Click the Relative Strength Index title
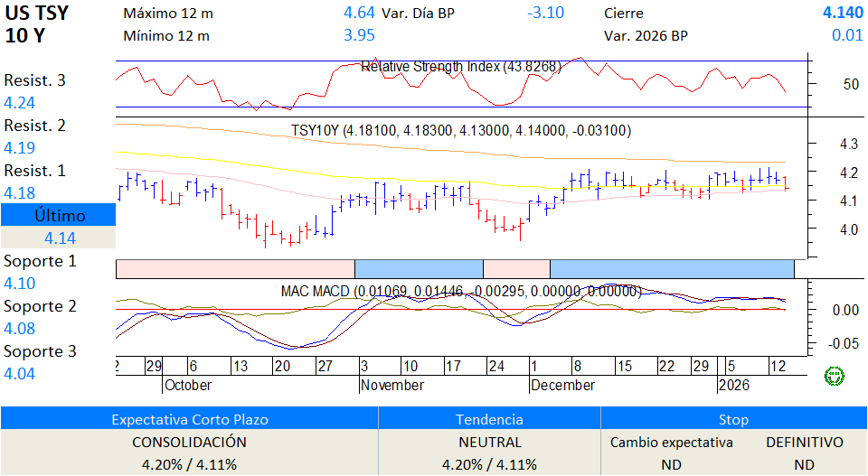868x476 pixels. click(461, 67)
